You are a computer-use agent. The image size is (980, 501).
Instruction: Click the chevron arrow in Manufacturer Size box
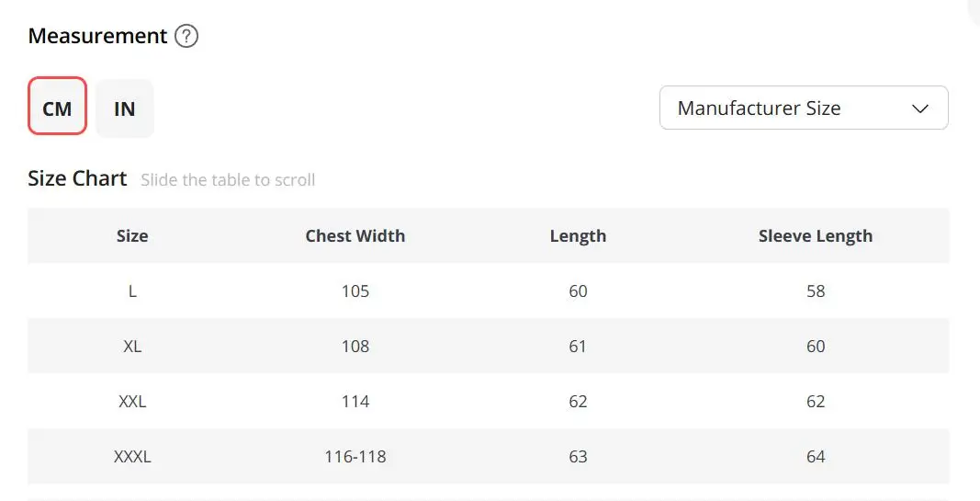point(920,108)
